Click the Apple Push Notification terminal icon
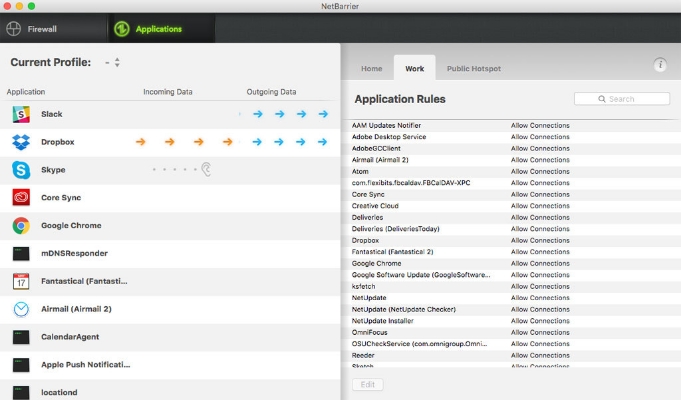 [21, 365]
